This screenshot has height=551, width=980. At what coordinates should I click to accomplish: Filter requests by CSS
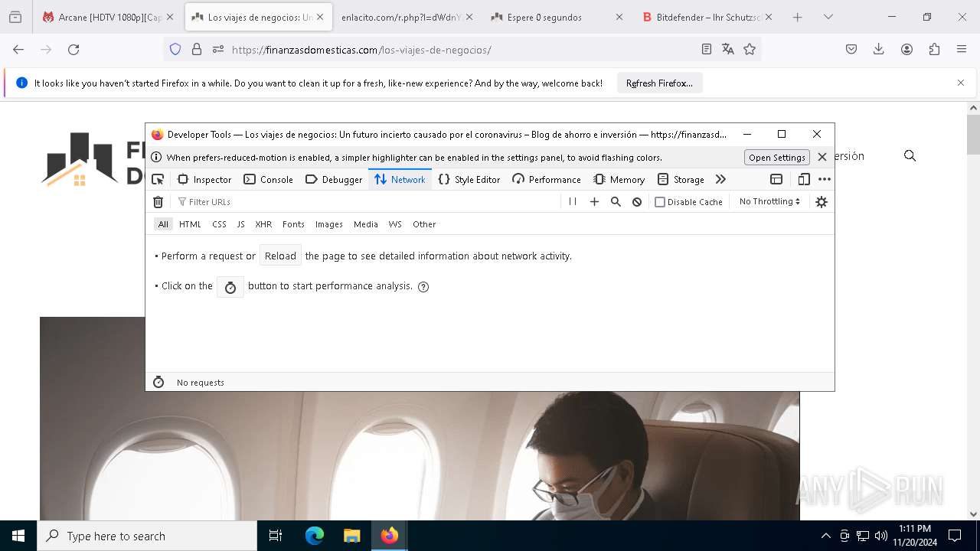coord(219,224)
